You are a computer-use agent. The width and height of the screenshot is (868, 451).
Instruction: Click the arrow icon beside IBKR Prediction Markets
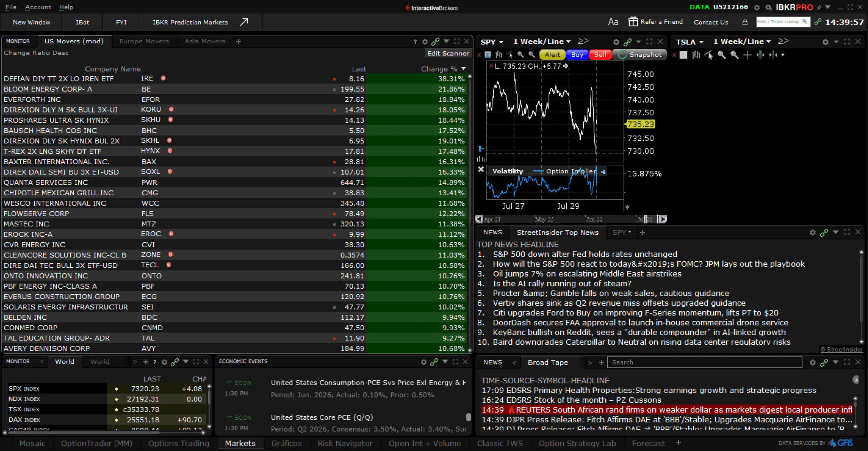(x=244, y=22)
